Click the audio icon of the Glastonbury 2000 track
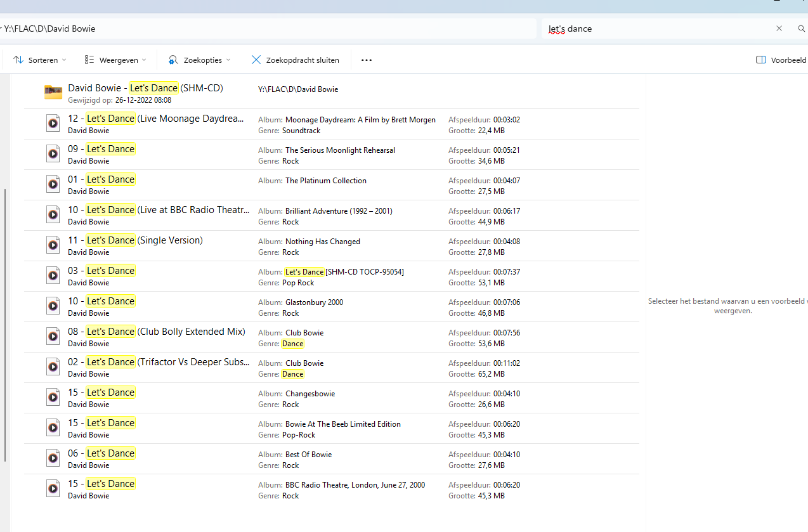The width and height of the screenshot is (808, 532). pyautogui.click(x=53, y=306)
